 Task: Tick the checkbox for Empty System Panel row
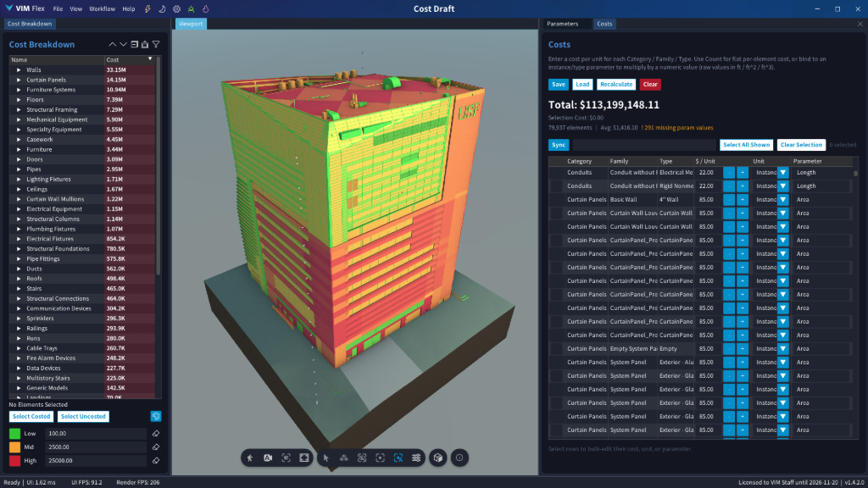coord(556,348)
